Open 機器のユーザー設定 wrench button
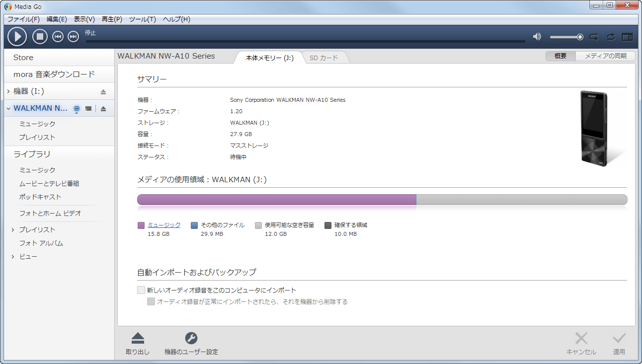642x364 pixels. 191,344
